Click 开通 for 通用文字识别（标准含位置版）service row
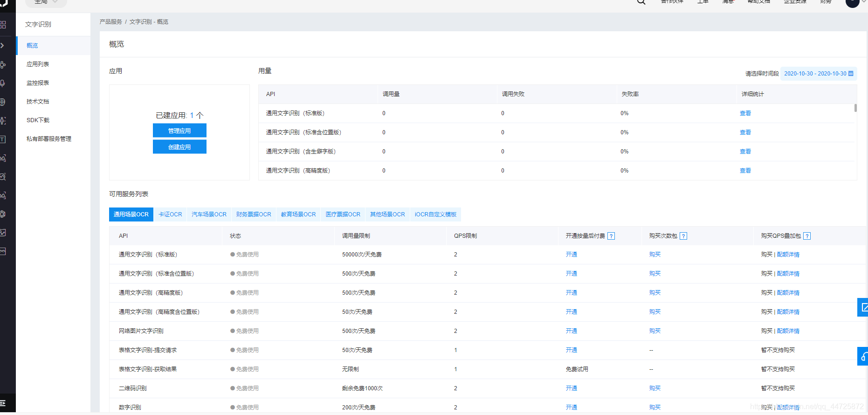Image resolution: width=868 pixels, height=415 pixels. pos(572,274)
